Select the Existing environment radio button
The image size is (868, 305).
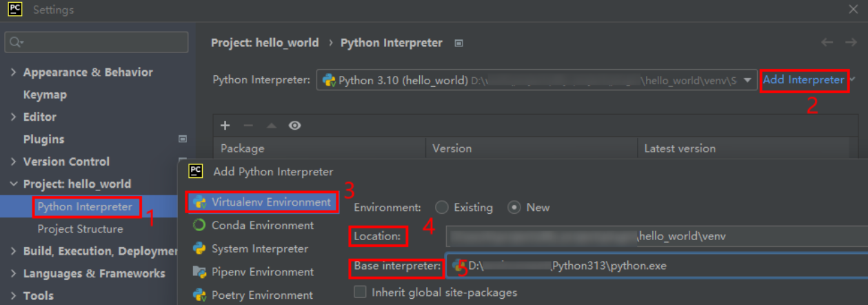pyautogui.click(x=442, y=207)
